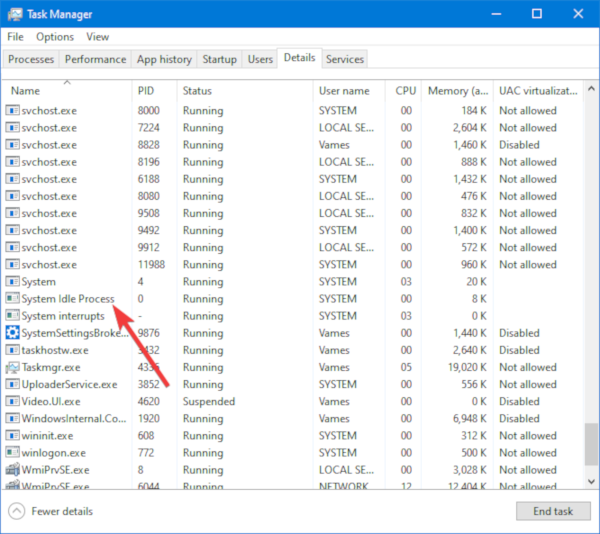The height and width of the screenshot is (534, 600).
Task: Sort by UAC virtualization column header
Action: tap(538, 91)
